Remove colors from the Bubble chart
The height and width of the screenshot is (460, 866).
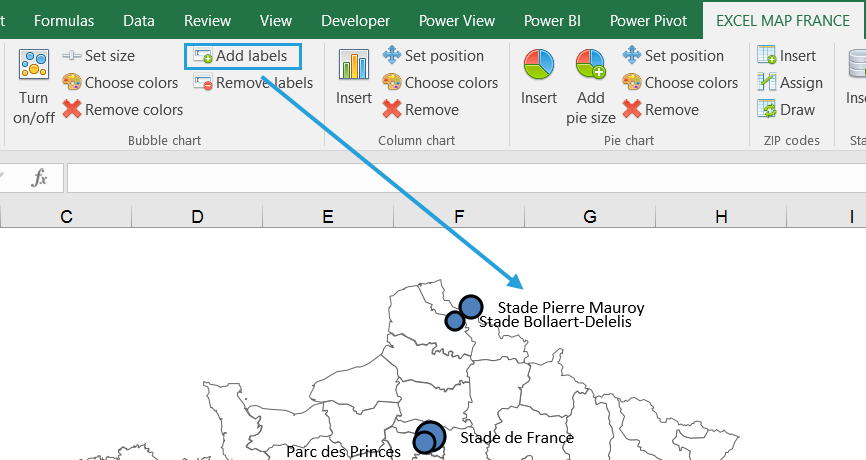click(x=123, y=110)
